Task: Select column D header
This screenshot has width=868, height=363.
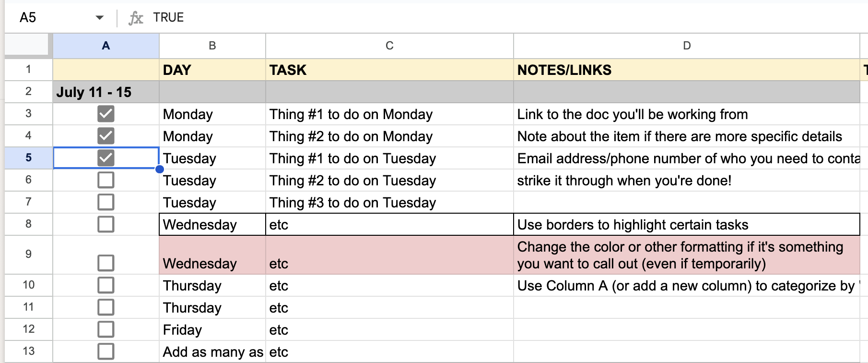Action: click(x=686, y=46)
